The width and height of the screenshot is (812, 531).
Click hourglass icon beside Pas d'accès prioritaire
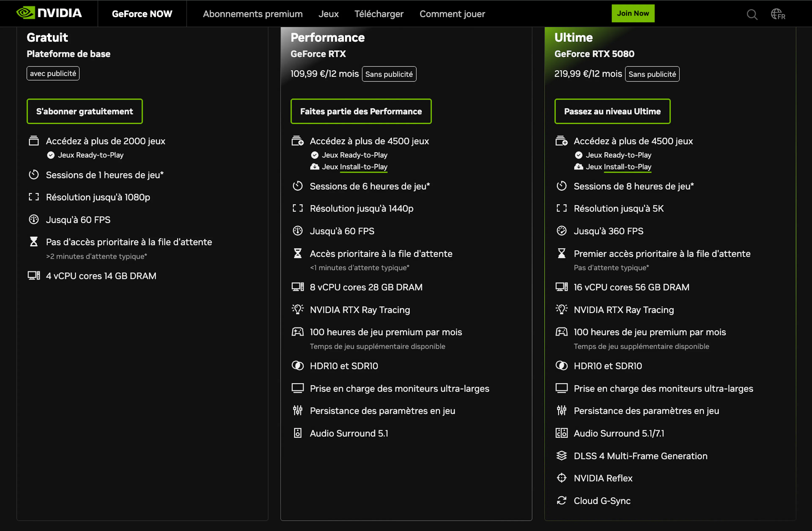[34, 242]
